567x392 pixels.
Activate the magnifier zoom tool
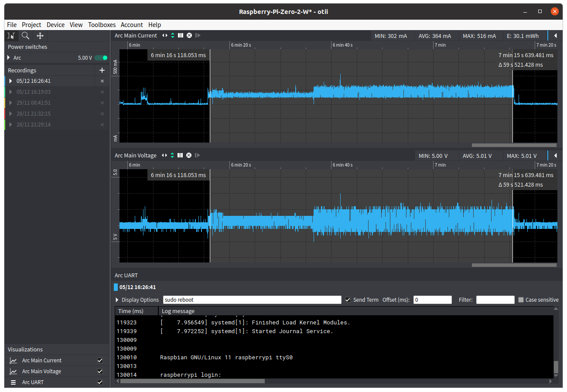pyautogui.click(x=26, y=36)
